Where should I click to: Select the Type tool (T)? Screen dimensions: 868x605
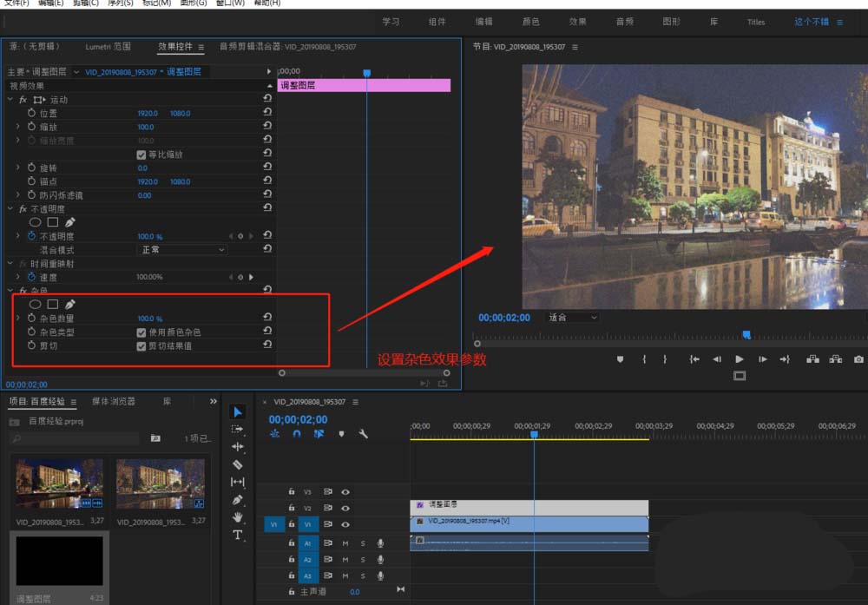coord(238,535)
